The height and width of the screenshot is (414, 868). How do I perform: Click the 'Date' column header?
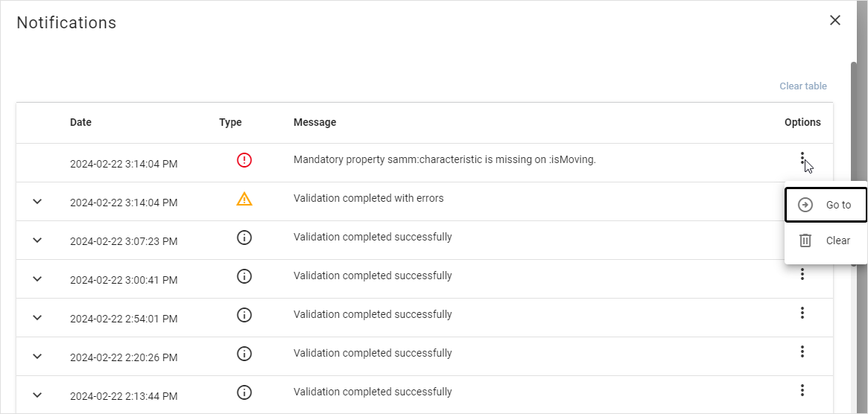point(80,122)
